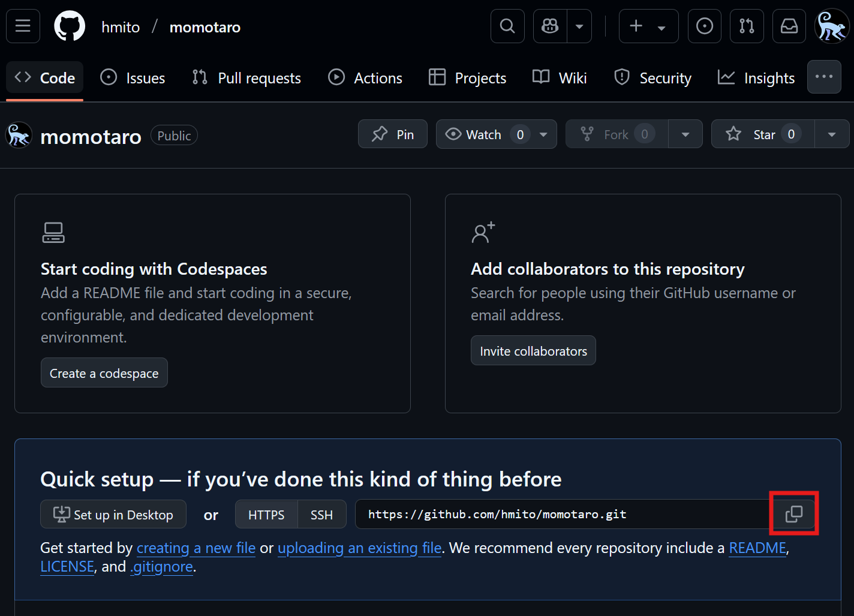Image resolution: width=854 pixels, height=616 pixels.
Task: Open the search magnifier button
Action: [x=507, y=26]
